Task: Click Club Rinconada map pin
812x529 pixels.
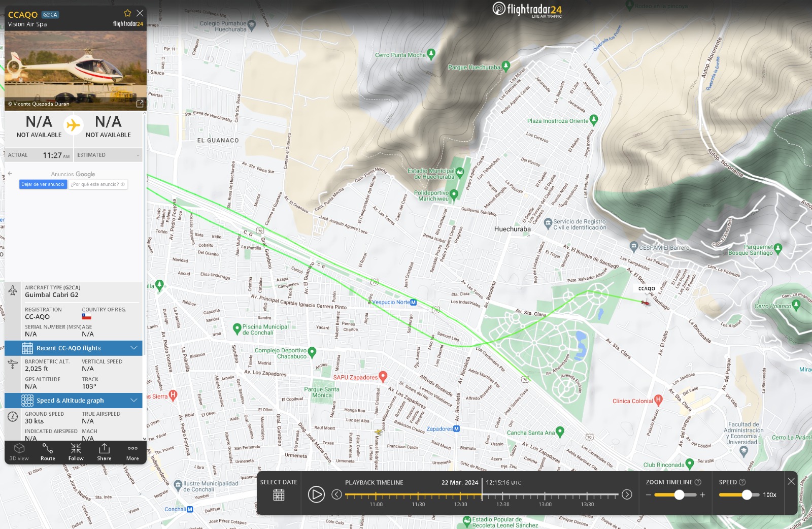Action: pos(689,464)
